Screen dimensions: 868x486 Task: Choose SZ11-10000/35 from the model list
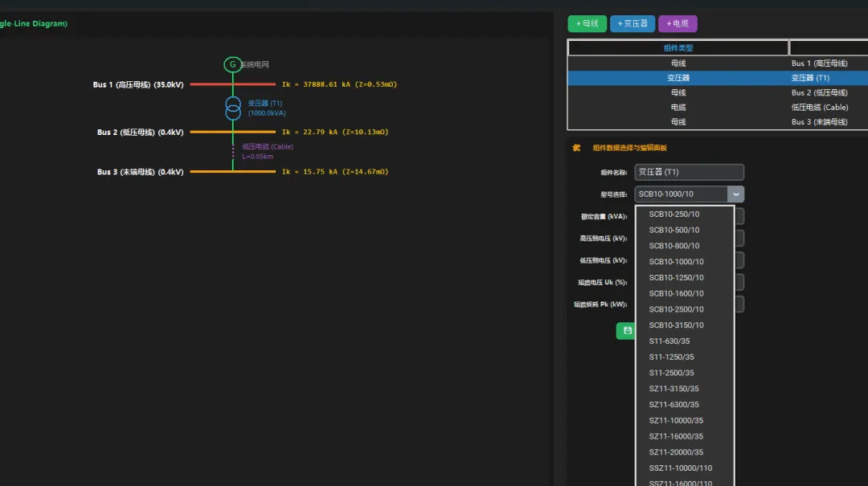click(x=685, y=421)
